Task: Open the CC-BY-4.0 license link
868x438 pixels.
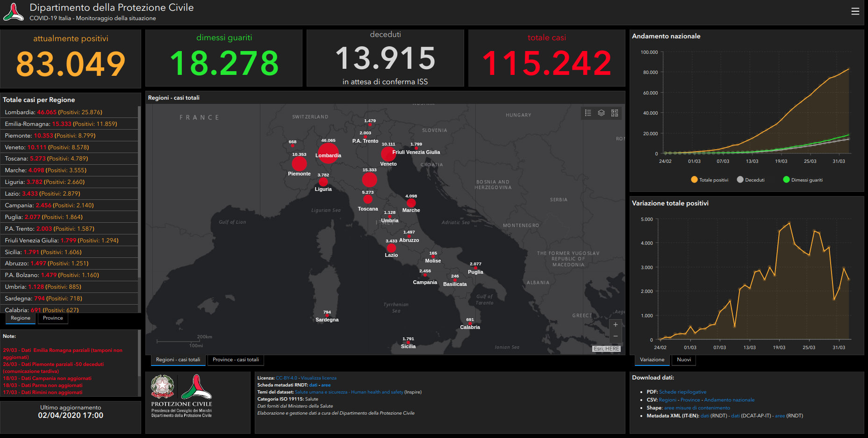Action: (286, 378)
